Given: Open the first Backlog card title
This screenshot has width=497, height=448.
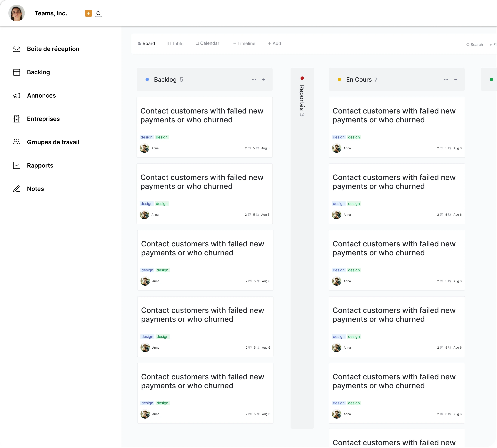Looking at the screenshot, I should (202, 116).
